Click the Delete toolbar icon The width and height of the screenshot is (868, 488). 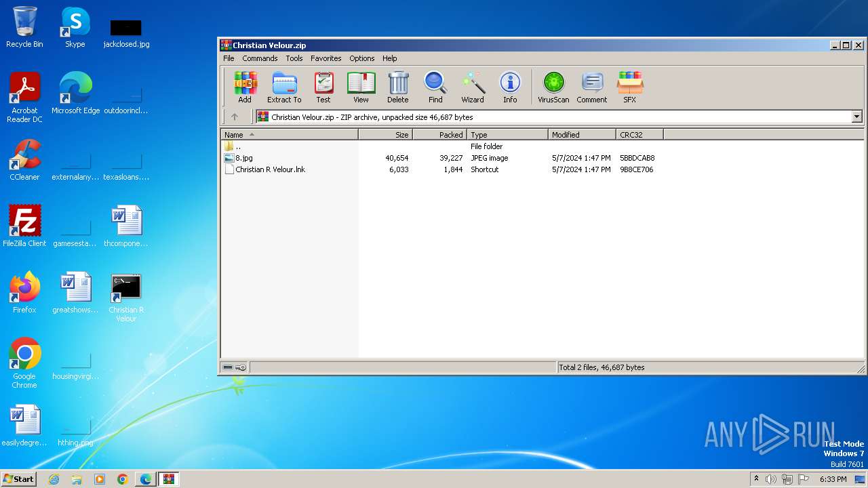click(398, 87)
